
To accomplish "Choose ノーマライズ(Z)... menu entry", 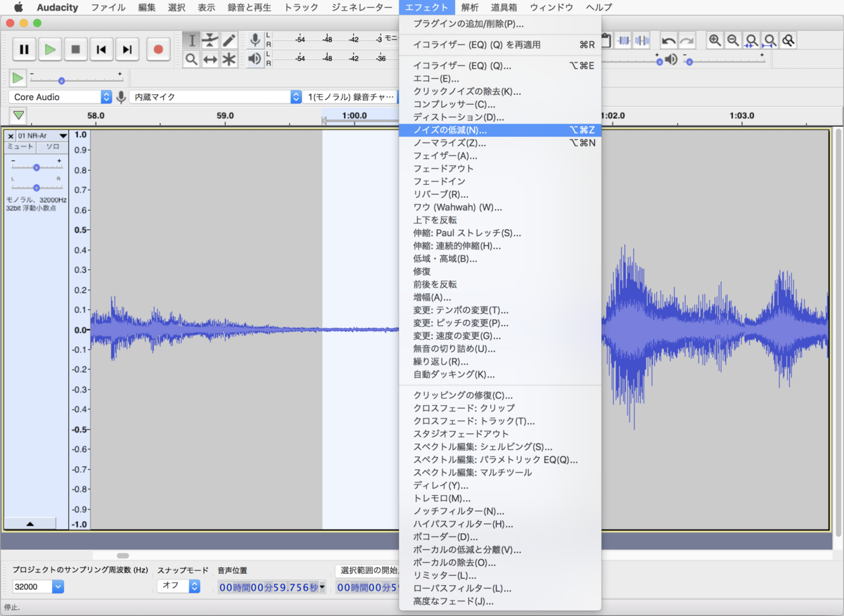I will [500, 143].
